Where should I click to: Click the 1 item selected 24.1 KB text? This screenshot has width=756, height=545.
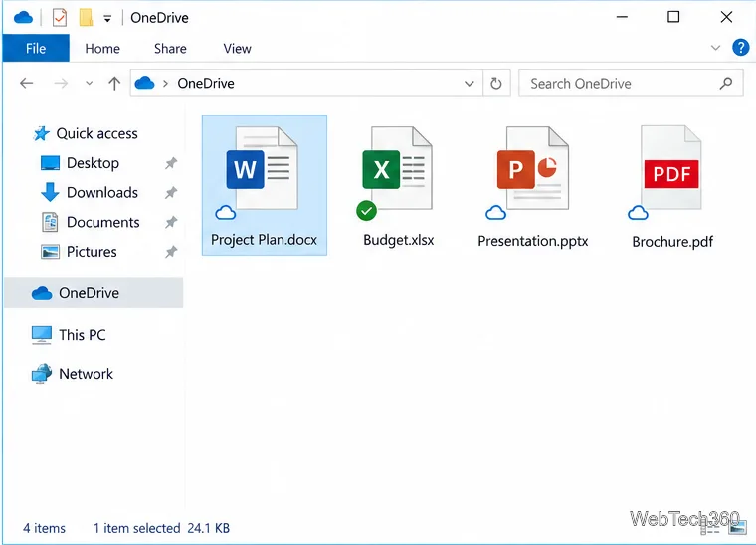click(161, 528)
